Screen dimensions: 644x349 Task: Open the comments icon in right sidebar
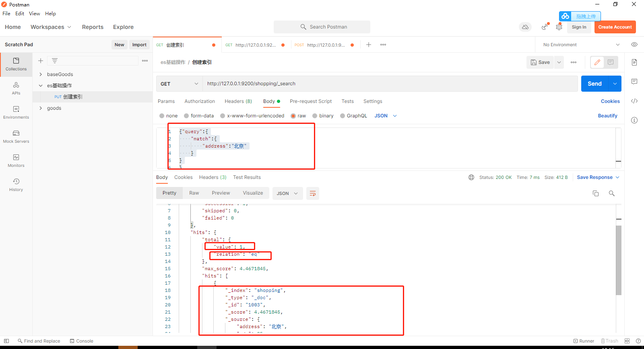pos(634,82)
